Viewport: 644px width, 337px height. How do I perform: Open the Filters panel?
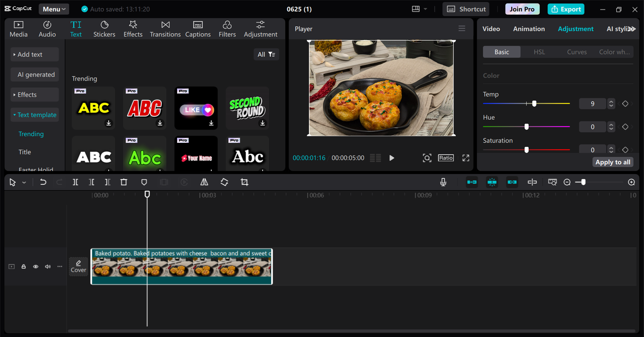click(227, 29)
